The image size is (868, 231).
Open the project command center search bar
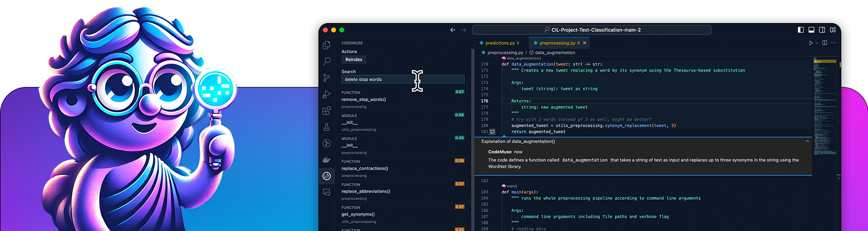(591, 30)
